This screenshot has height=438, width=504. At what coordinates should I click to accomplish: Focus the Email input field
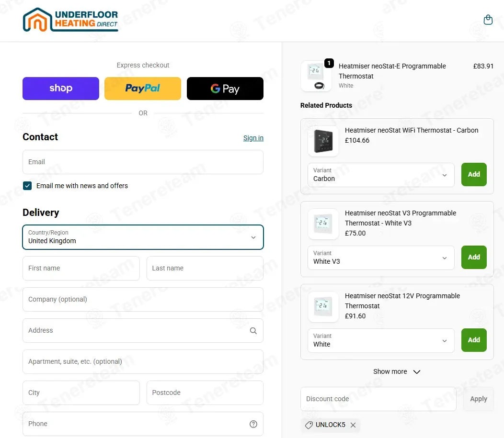pos(143,162)
